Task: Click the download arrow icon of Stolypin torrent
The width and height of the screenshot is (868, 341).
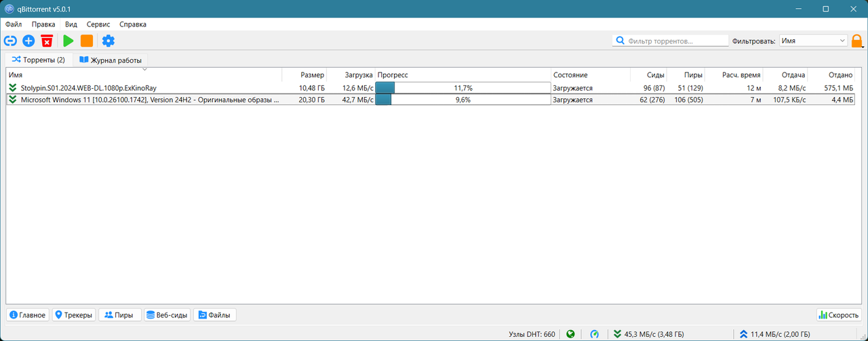Action: 13,88
